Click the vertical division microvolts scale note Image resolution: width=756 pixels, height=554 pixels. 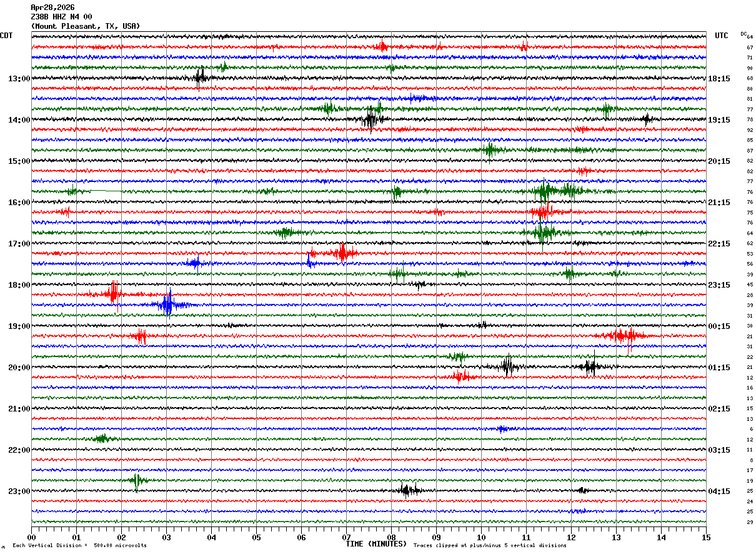[x=79, y=546]
